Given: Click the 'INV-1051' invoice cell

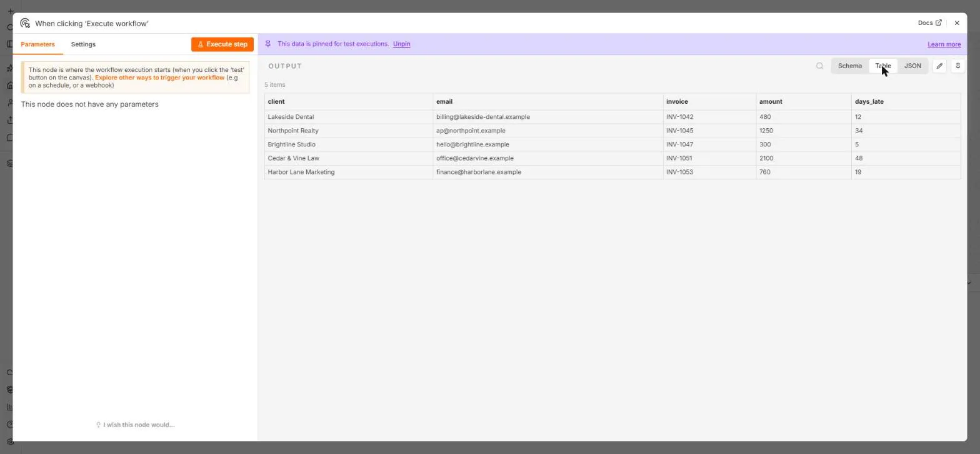Looking at the screenshot, I should tap(709, 158).
